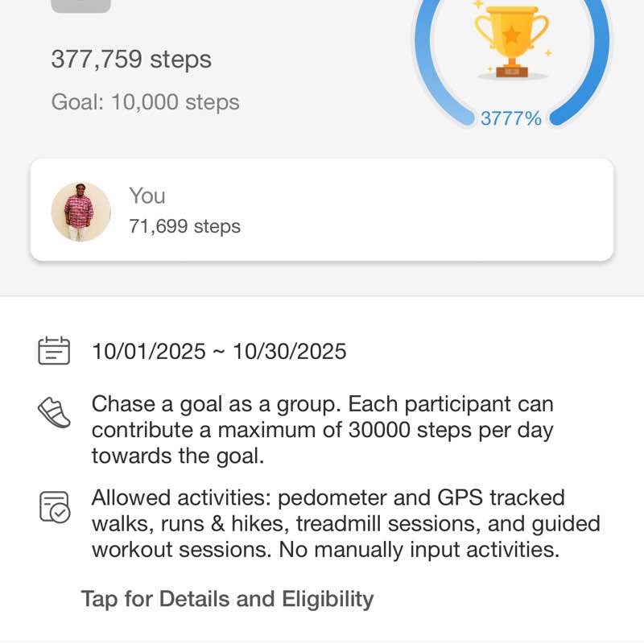The height and width of the screenshot is (644, 644).
Task: Select the 377,759 steps group total
Action: click(131, 60)
